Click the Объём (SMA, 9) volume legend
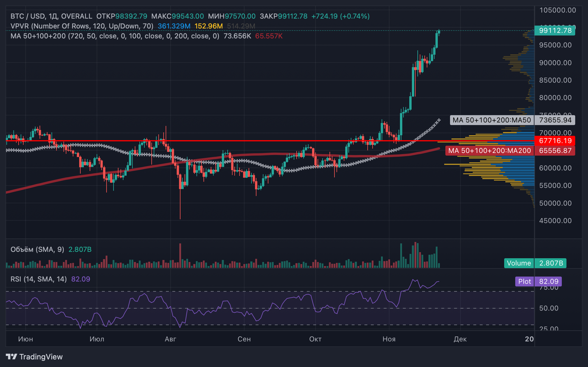The width and height of the screenshot is (588, 367). tap(37, 250)
